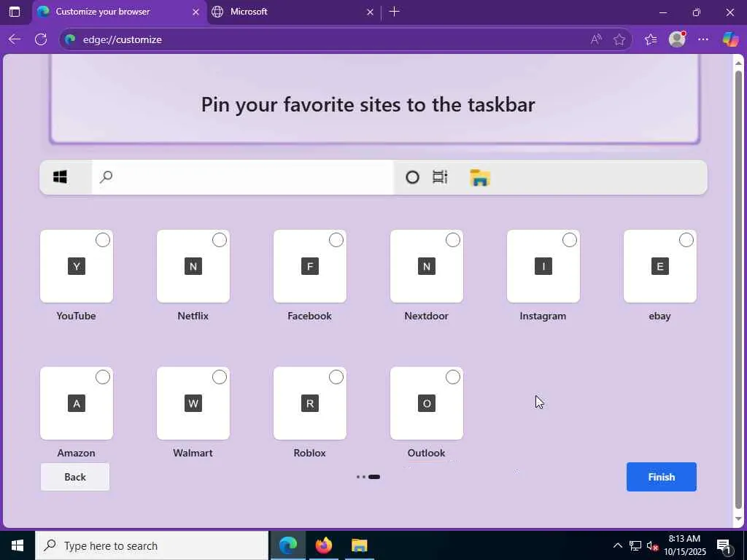This screenshot has width=747, height=560.
Task: Click the Cortana circle in preview taskbar
Action: tap(413, 177)
